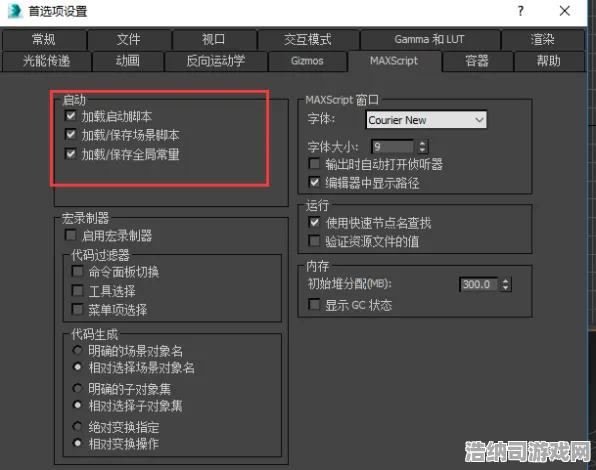The image size is (596, 470).
Task: Check 菜单项选择 filter option
Action: pyautogui.click(x=78, y=309)
